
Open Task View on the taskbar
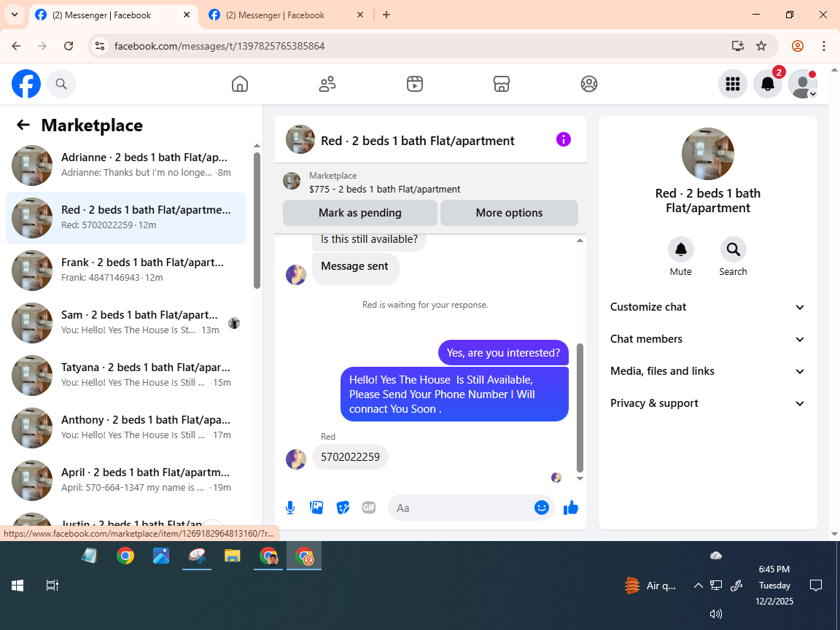(52, 586)
